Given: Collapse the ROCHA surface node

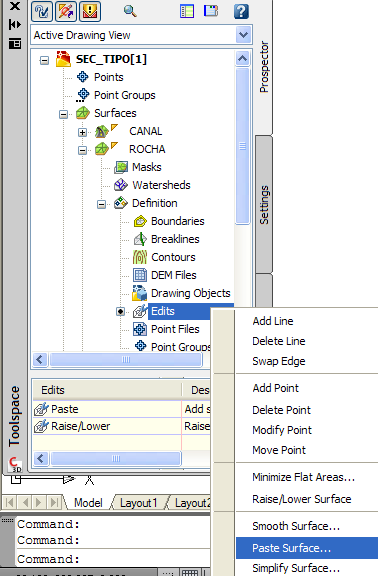Looking at the screenshot, I should point(83,150).
